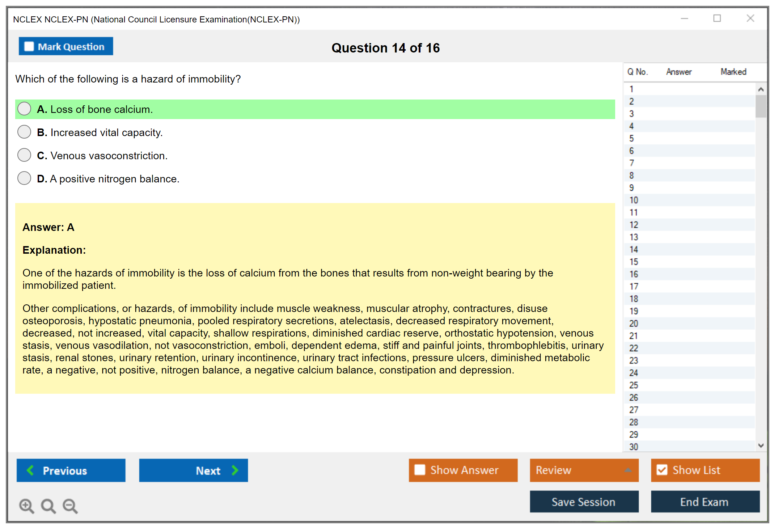Jump to question 20 in list
Image resolution: width=778 pixels, height=532 pixels.
pos(634,324)
